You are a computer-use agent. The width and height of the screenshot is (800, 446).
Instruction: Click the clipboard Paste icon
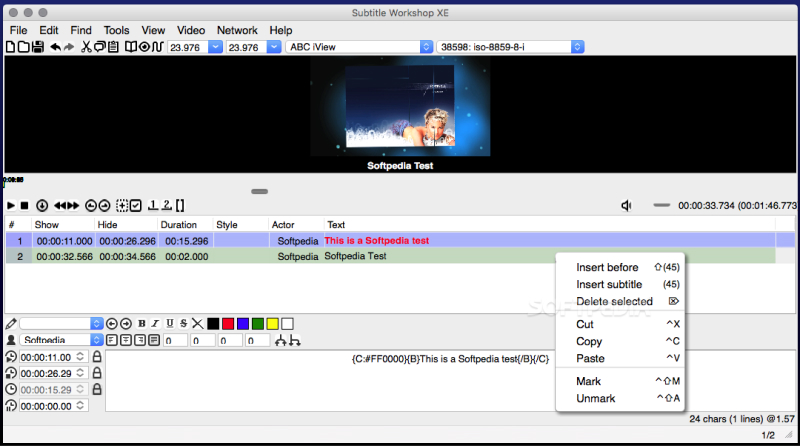[113, 47]
